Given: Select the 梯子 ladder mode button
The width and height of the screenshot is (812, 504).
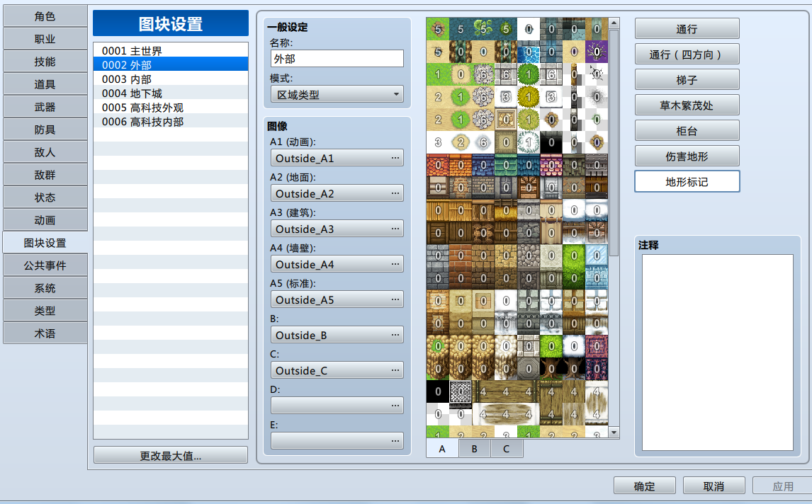Looking at the screenshot, I should point(687,80).
